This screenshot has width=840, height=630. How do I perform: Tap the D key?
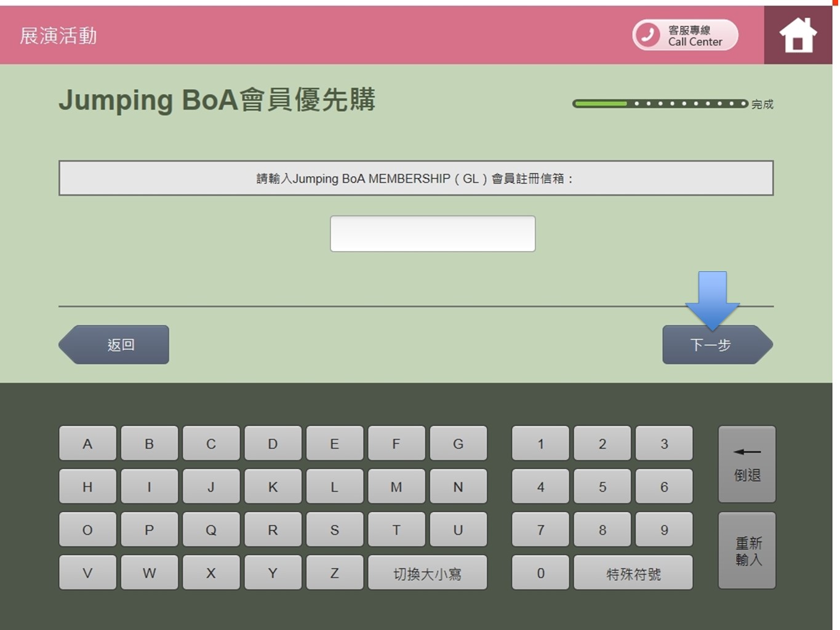point(273,444)
